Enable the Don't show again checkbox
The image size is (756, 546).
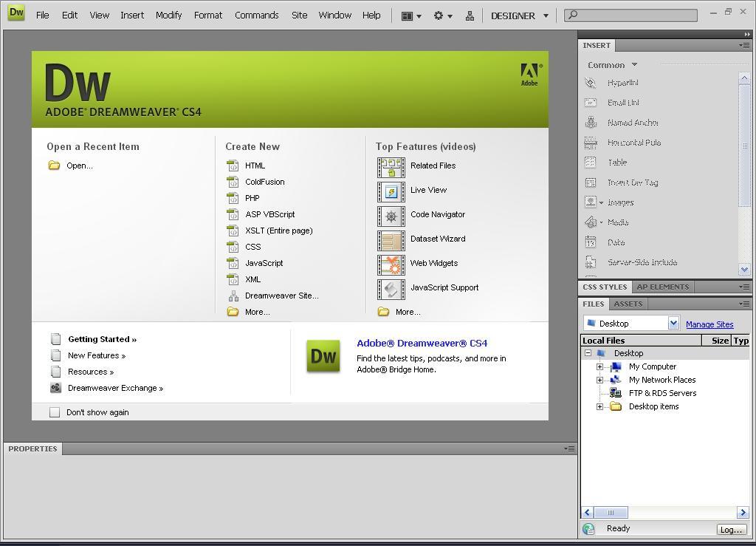(55, 412)
